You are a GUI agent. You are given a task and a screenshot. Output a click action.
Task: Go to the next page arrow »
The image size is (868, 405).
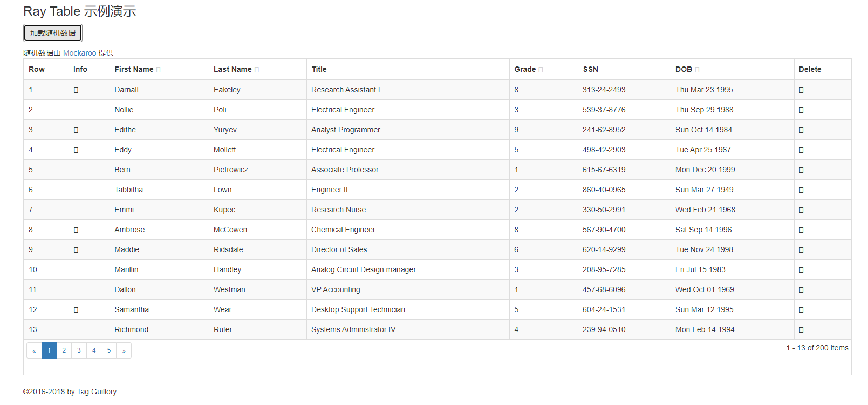click(x=124, y=350)
